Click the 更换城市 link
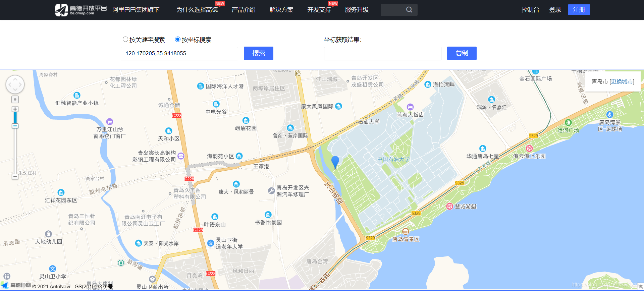This screenshot has height=291, width=644. tap(623, 81)
